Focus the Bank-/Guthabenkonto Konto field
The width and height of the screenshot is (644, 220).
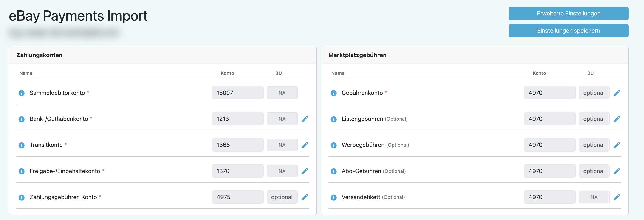[x=237, y=119]
